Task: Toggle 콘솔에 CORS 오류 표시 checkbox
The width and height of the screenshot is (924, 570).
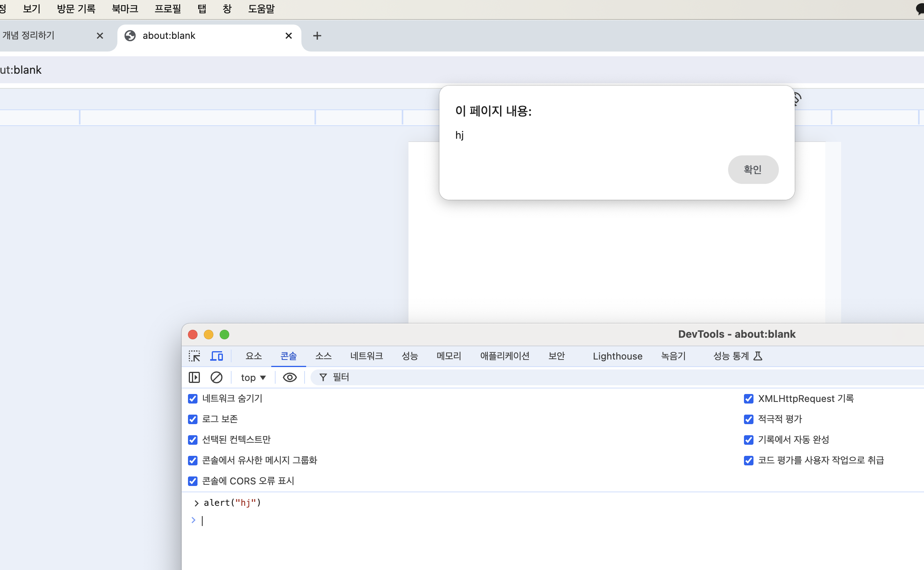Action: pyautogui.click(x=193, y=481)
